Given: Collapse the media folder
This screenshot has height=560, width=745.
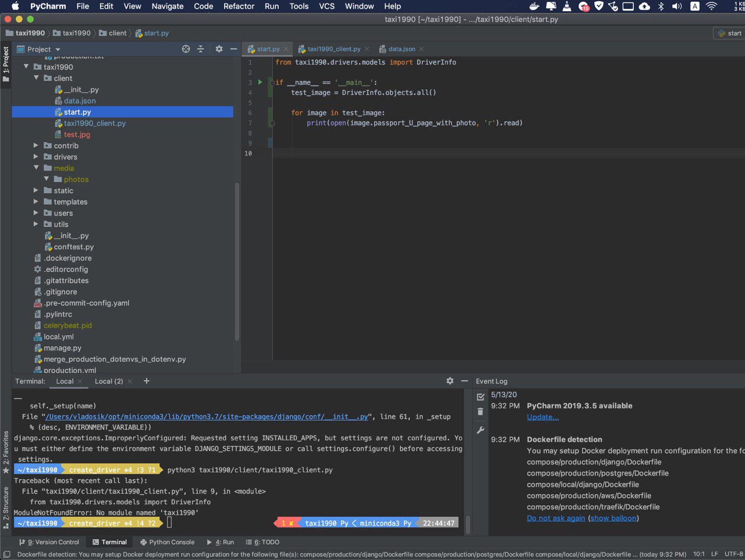Looking at the screenshot, I should click(36, 168).
